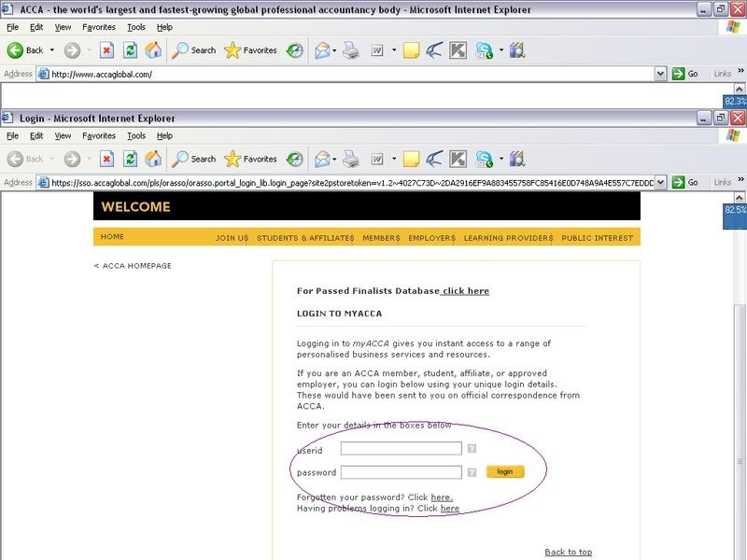Click History icon in ACCA homepage window
Screen dimensions: 747x560
tap(295, 50)
